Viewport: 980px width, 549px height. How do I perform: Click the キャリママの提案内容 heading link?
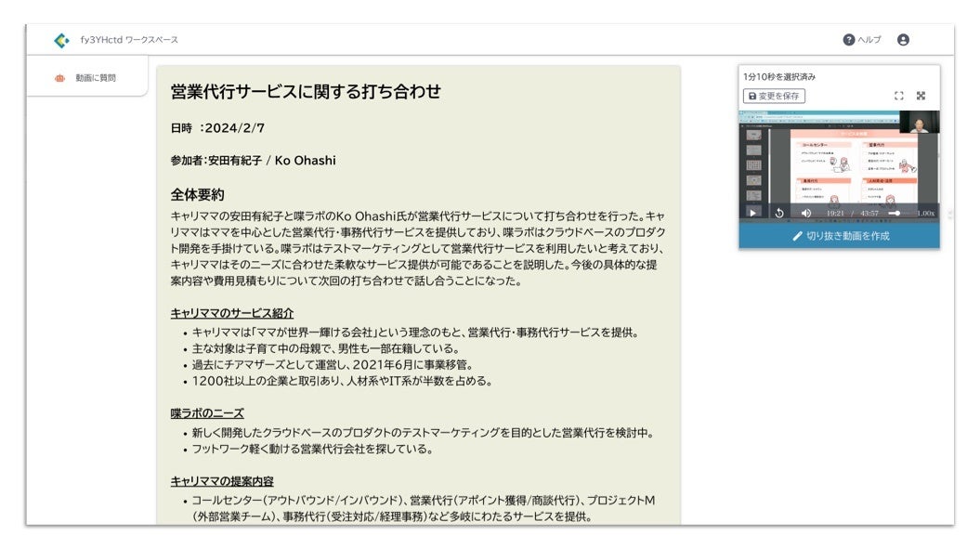[222, 481]
